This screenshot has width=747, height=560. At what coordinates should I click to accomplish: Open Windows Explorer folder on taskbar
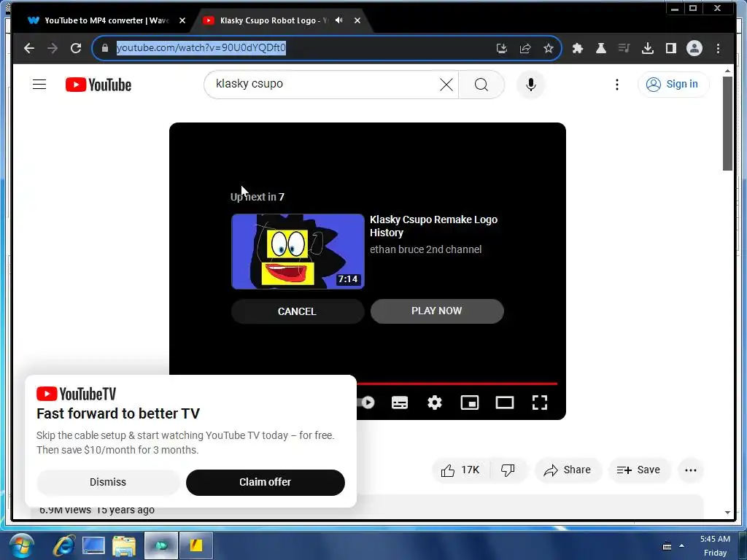124,545
